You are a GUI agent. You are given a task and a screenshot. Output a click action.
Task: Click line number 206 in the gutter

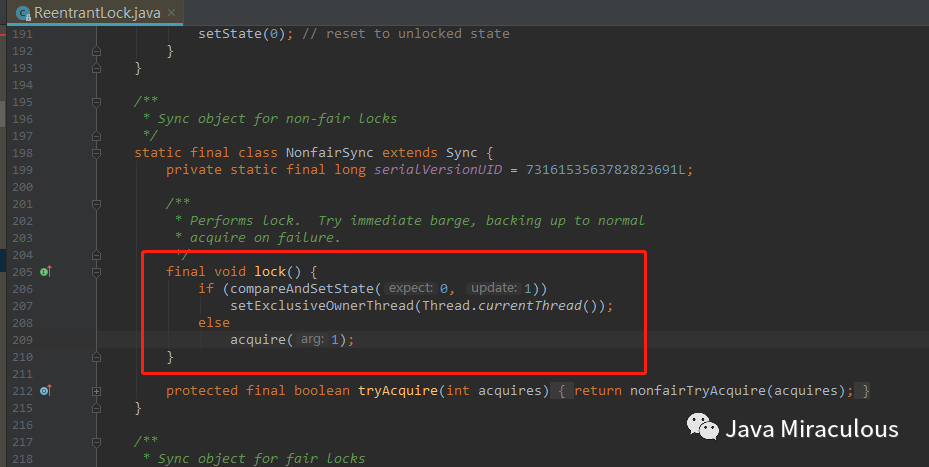[23, 289]
